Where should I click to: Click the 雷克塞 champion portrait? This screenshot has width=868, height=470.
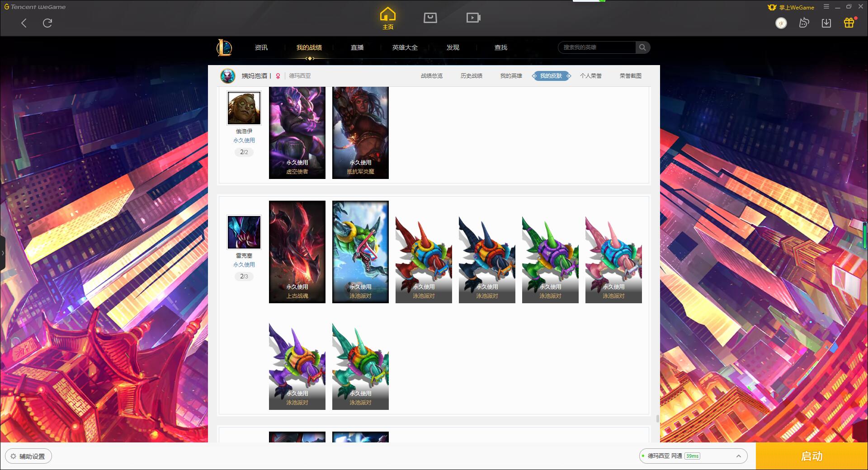(244, 232)
